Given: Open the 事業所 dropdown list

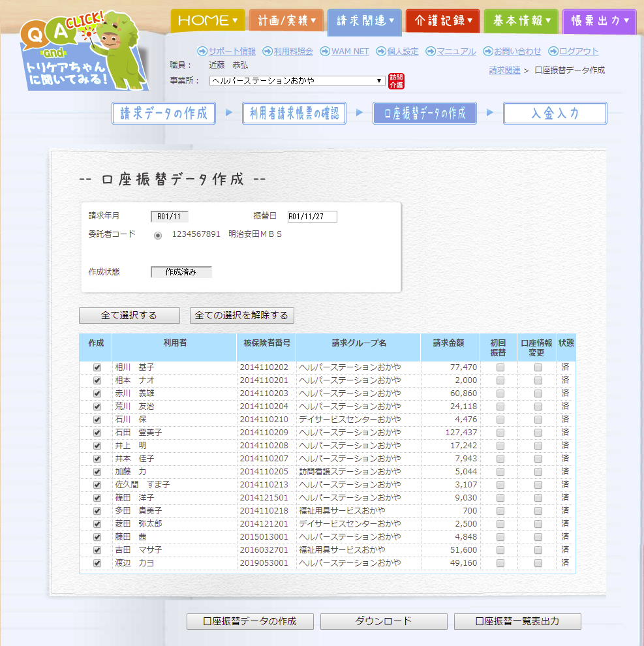Looking at the screenshot, I should pos(298,81).
